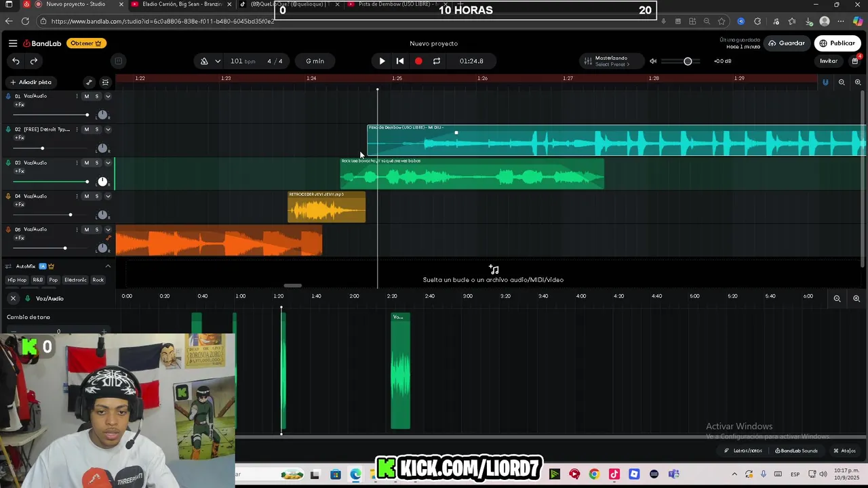868x488 pixels.
Task: Solo track 02 FREE Detroit Type
Action: pos(96,129)
